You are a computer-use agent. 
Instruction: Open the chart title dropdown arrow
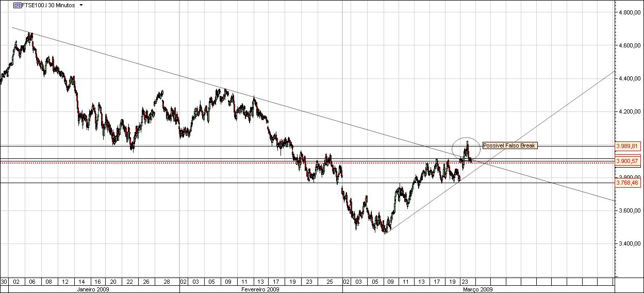[81, 5]
